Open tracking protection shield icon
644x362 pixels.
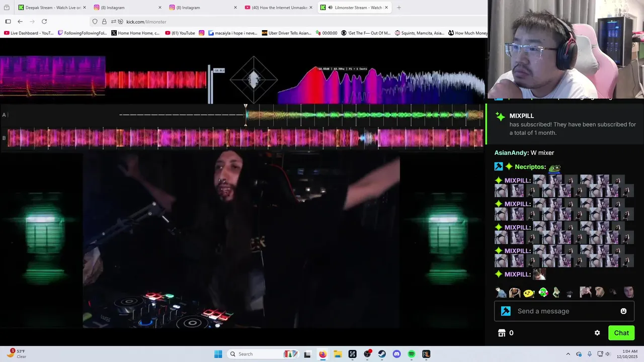click(95, 22)
